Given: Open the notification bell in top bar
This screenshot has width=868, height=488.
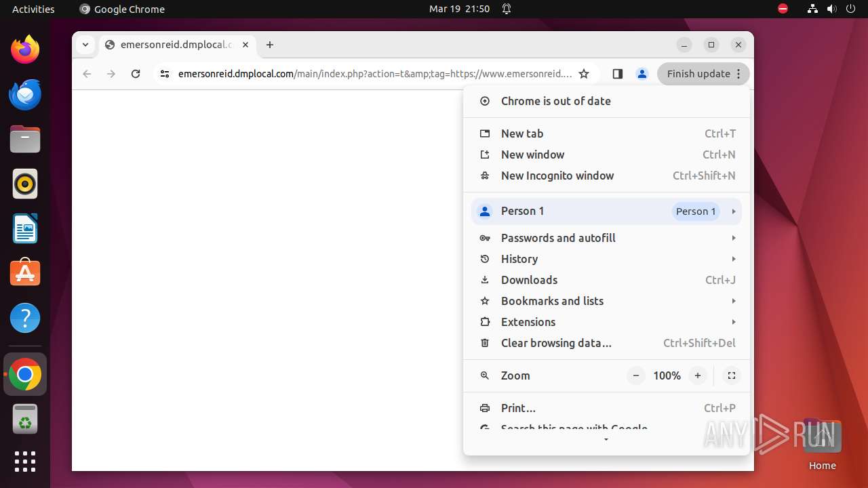Looking at the screenshot, I should click(507, 9).
